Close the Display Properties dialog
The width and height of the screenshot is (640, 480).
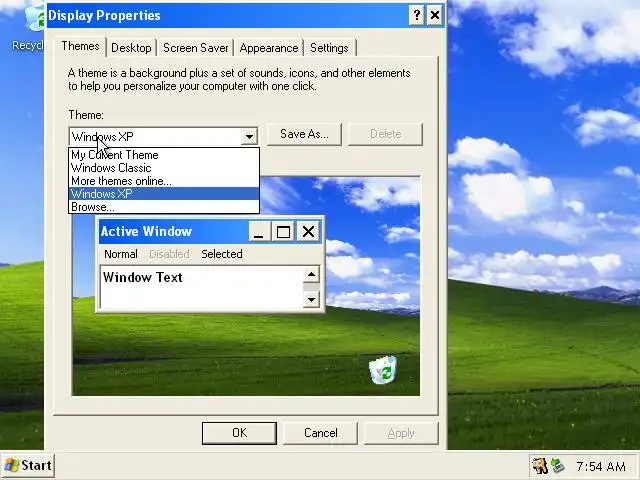pos(435,16)
